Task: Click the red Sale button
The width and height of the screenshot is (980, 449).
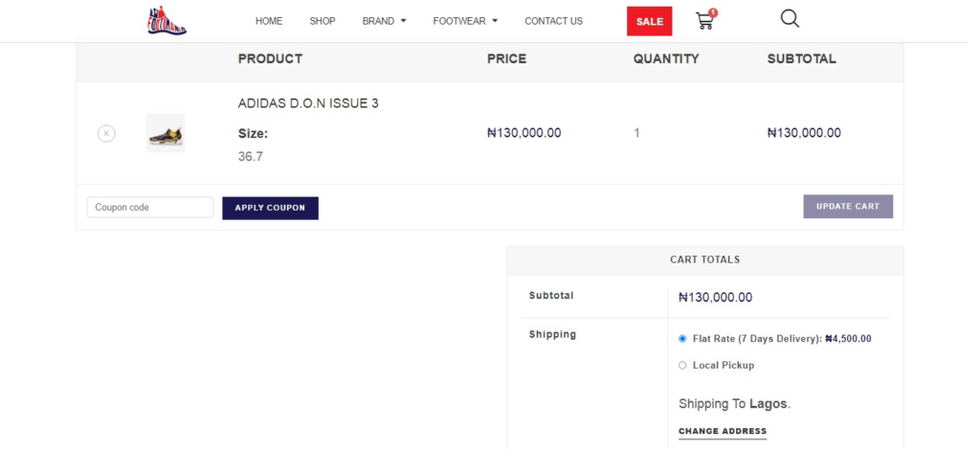Action: pos(649,21)
